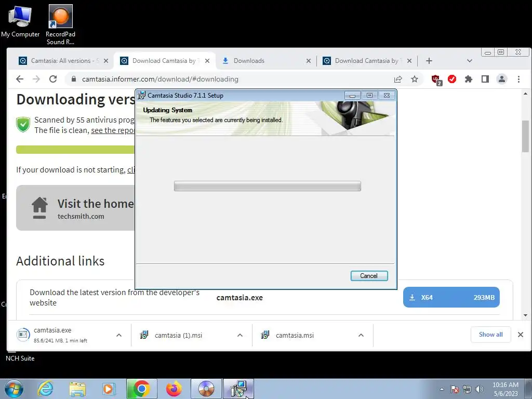The image size is (532, 399).
Task: Select the active Download Camtasia tab
Action: (x=165, y=61)
